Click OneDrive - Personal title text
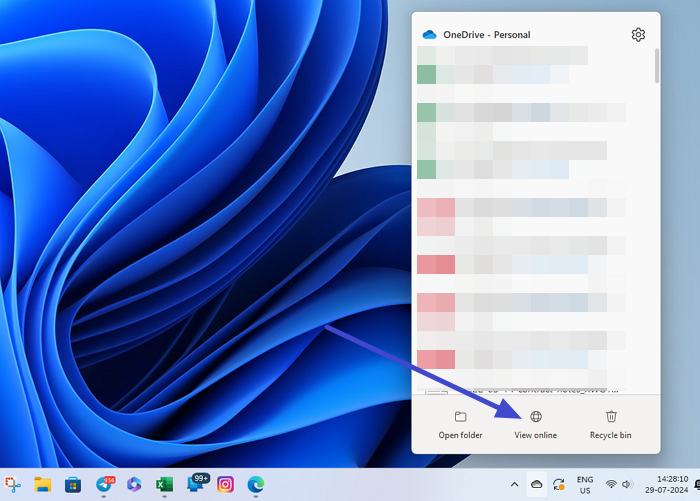Image resolution: width=700 pixels, height=501 pixels. tap(487, 35)
